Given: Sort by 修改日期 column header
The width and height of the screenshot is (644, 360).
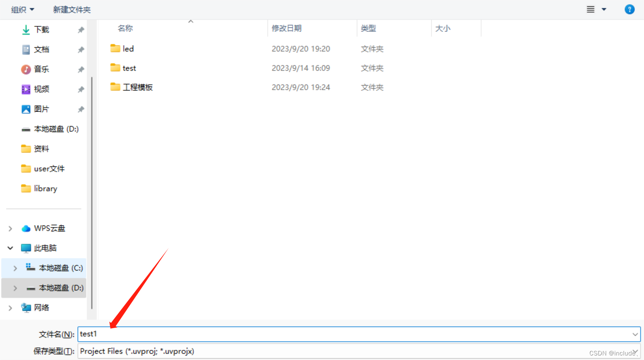Looking at the screenshot, I should pyautogui.click(x=287, y=28).
